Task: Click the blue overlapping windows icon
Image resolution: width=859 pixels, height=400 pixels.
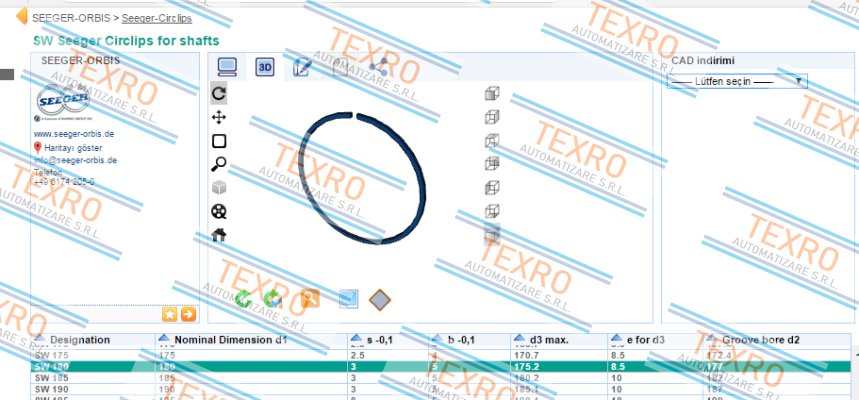Action: coord(348,299)
